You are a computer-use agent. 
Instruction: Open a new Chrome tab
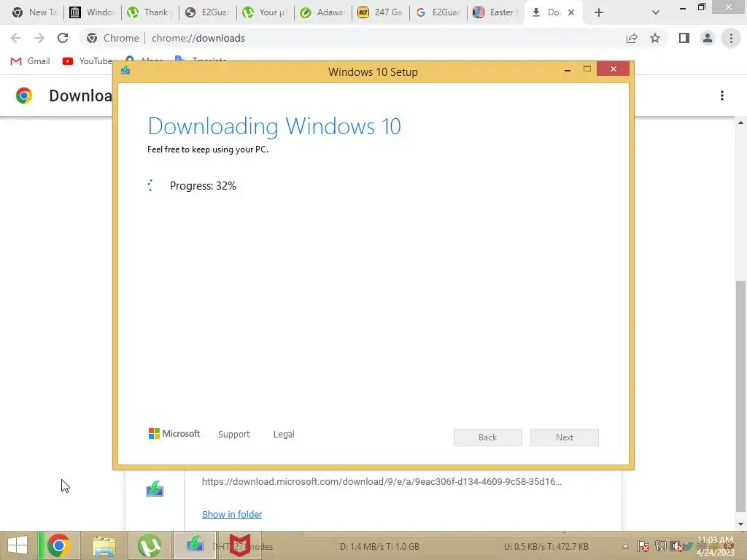pos(599,12)
